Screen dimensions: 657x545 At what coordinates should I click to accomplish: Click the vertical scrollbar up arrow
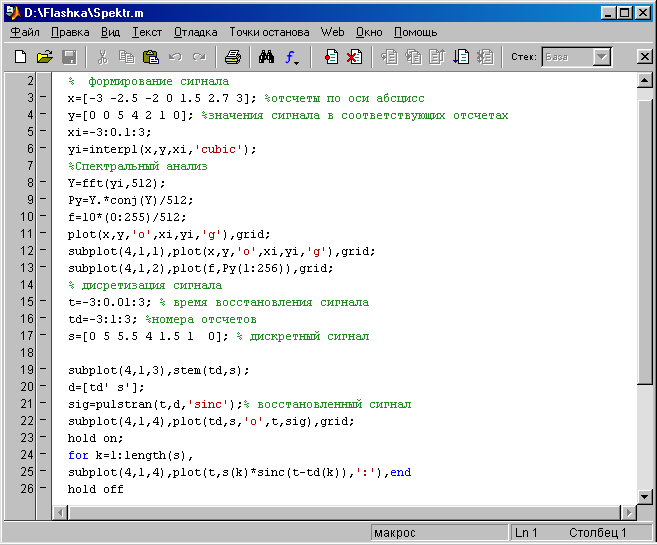[644, 80]
